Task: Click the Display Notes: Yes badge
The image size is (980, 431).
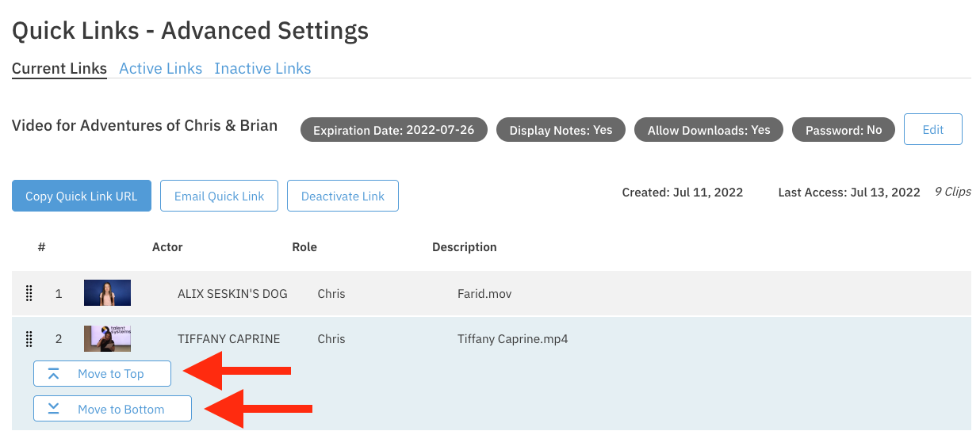Action: [x=561, y=130]
